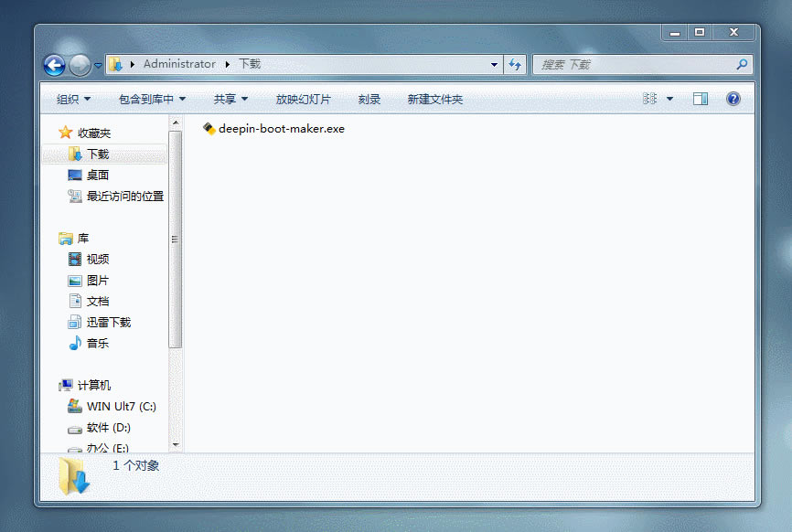This screenshot has width=792, height=532.
Task: Click the 桌面 monitor icon
Action: click(x=75, y=176)
